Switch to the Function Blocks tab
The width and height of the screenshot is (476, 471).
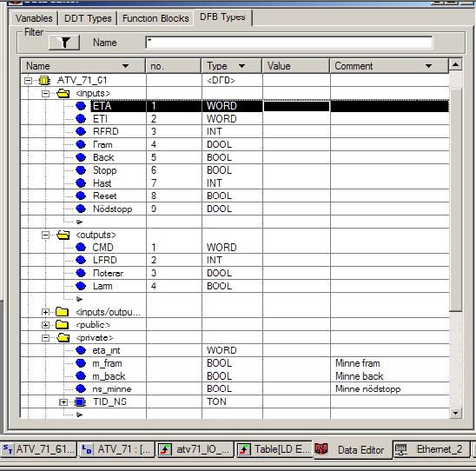[155, 18]
